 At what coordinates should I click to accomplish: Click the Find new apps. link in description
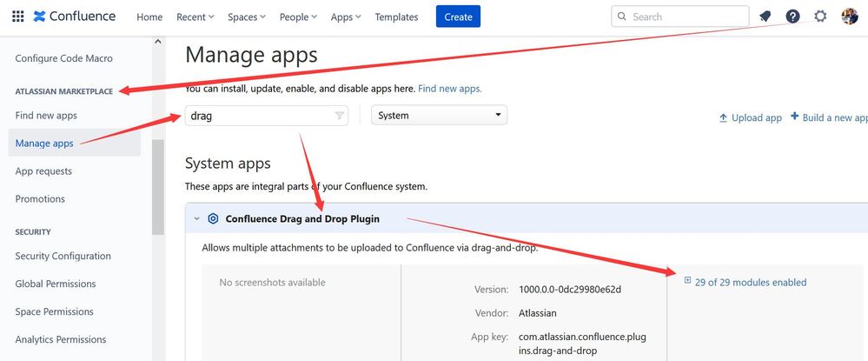tap(450, 88)
